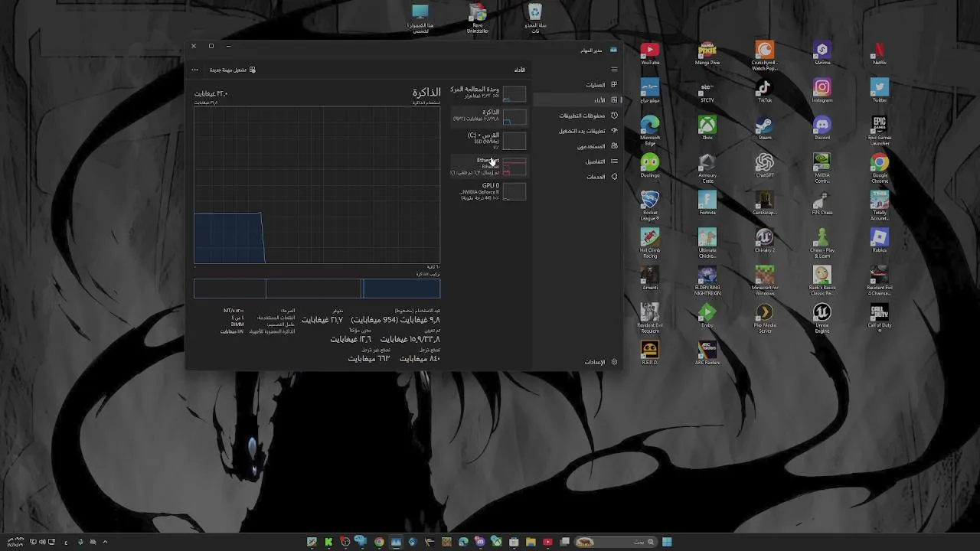The image size is (980, 551).
Task: Open Baldi's Basics Classic shortcut
Action: tap(822, 281)
